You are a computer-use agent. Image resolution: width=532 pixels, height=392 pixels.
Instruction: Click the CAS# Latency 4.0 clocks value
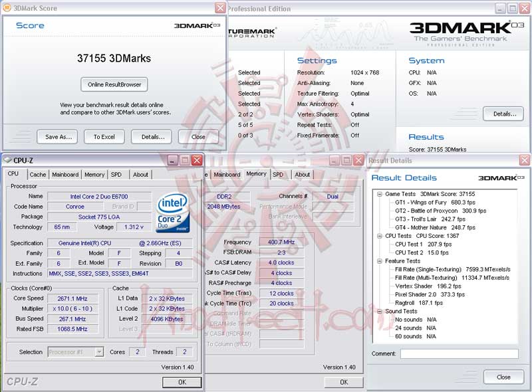[x=281, y=262]
